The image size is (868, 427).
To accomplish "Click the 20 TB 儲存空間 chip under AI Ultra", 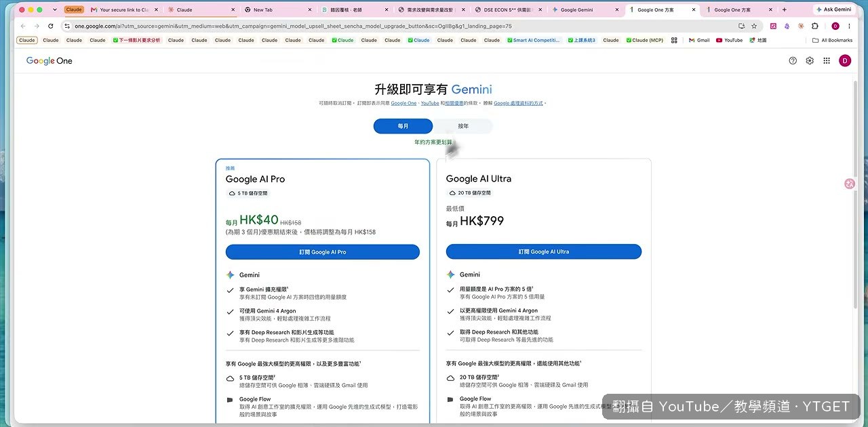I will click(x=469, y=193).
